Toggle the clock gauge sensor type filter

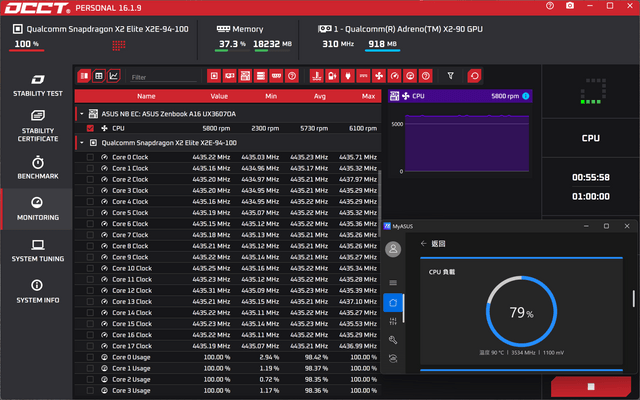point(394,76)
